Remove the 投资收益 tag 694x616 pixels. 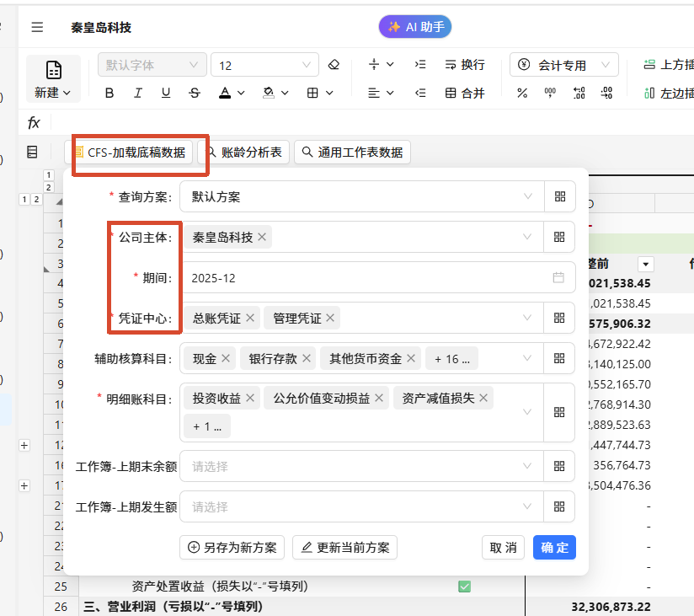point(250,398)
